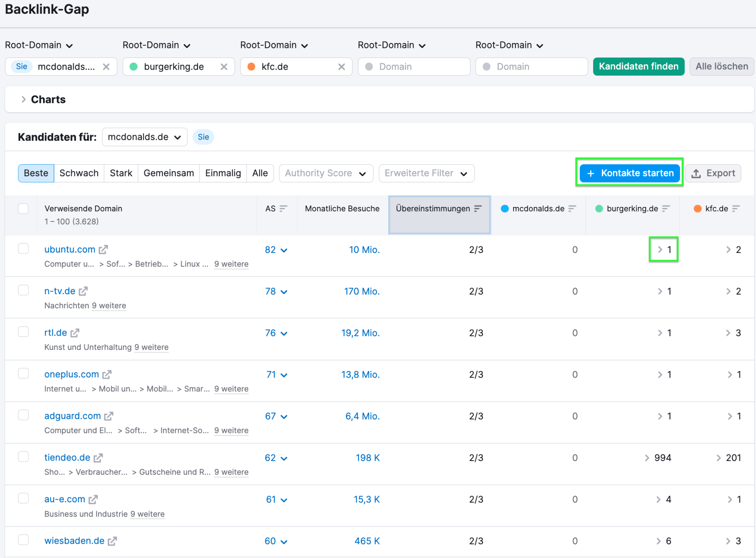Image resolution: width=756 pixels, height=558 pixels.
Task: Open rtl.de external link icon
Action: click(75, 332)
